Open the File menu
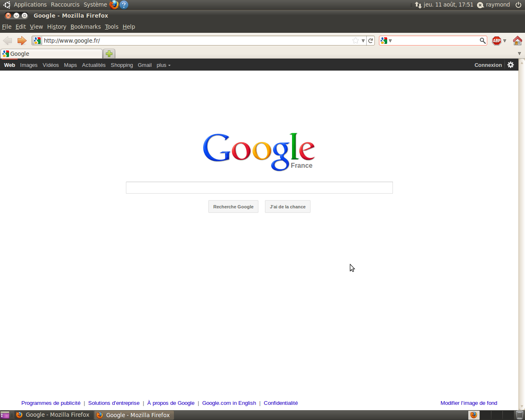 [7, 27]
